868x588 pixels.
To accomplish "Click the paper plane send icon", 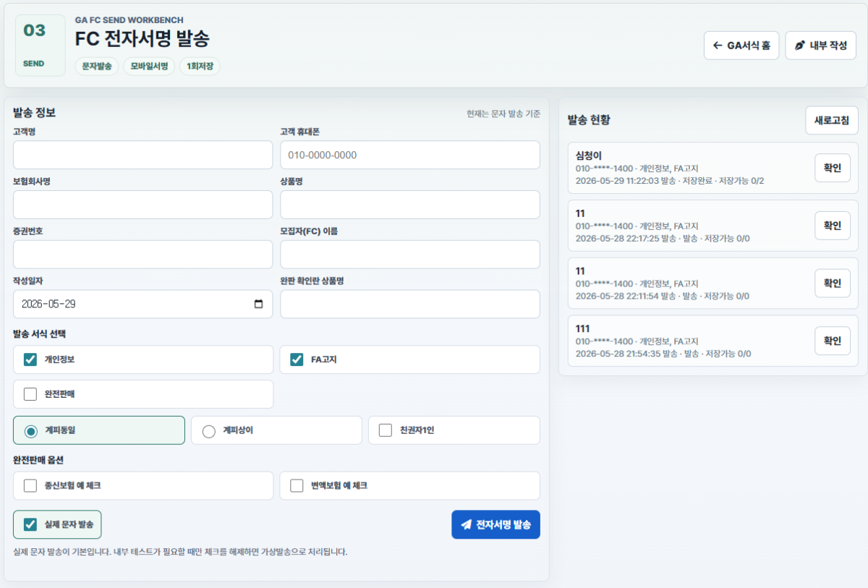I will tap(467, 524).
